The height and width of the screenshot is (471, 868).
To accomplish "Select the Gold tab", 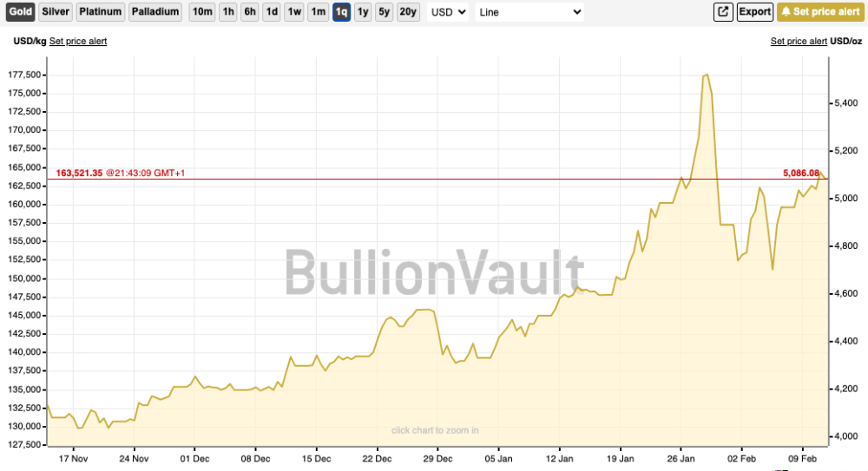I will coord(21,12).
